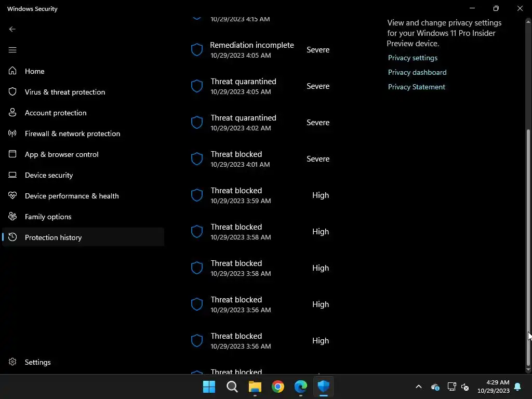Image resolution: width=532 pixels, height=399 pixels.
Task: Click the App & browser control window icon
Action: (12, 154)
